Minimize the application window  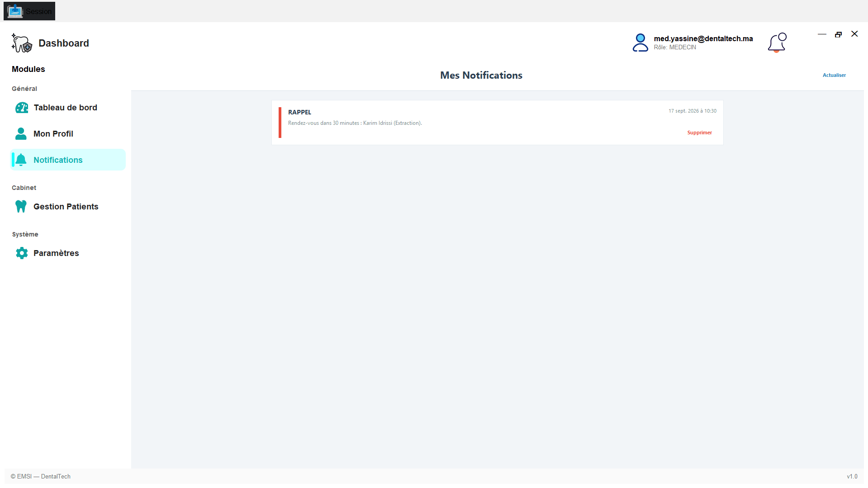[x=822, y=34]
